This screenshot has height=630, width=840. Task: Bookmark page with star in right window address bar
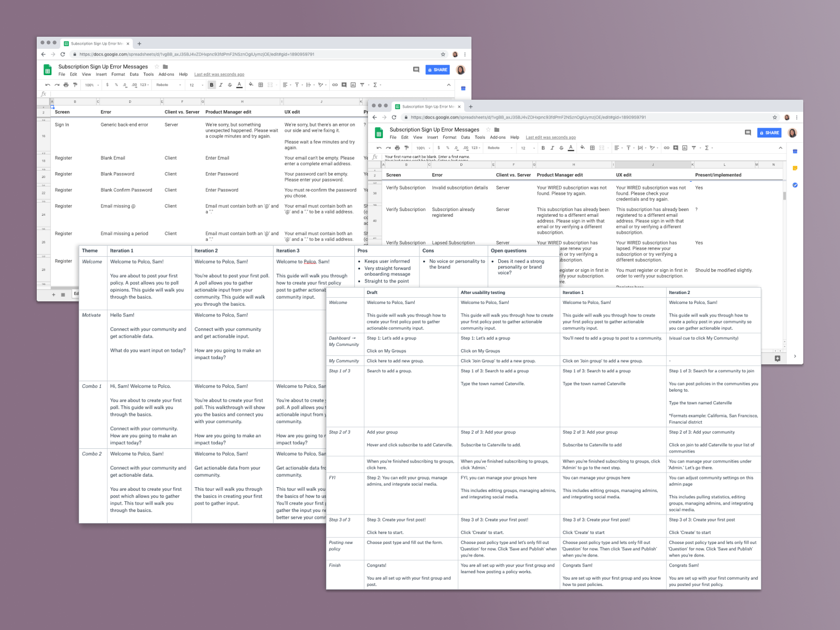click(x=774, y=117)
